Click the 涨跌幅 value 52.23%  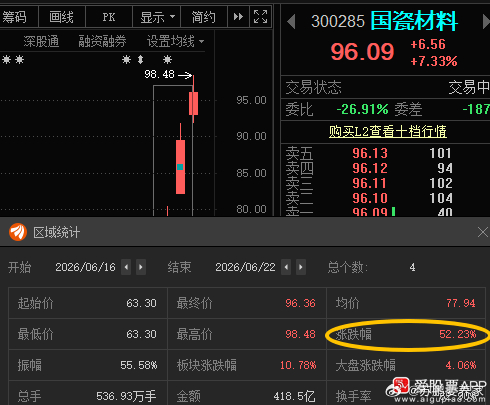[x=457, y=334]
